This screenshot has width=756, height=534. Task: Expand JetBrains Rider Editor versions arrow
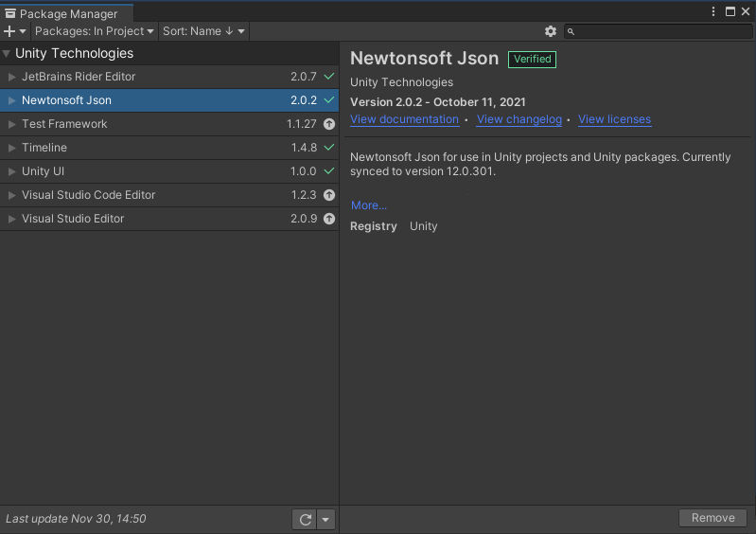tap(12, 77)
